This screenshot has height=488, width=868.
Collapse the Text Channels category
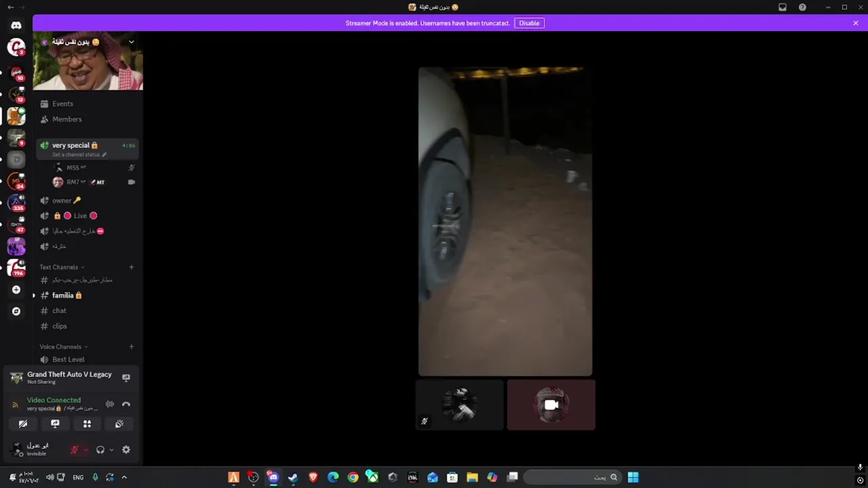click(62, 267)
